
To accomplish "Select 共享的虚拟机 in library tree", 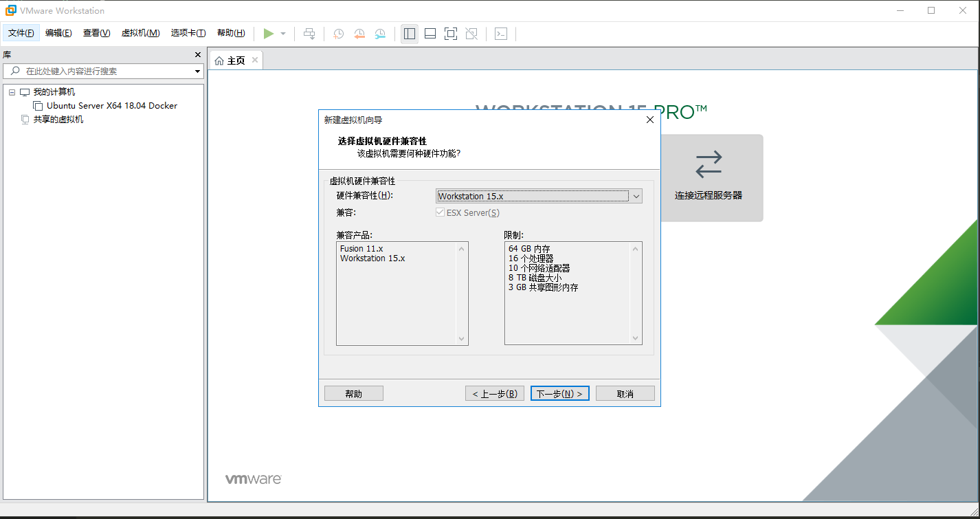I will [x=58, y=120].
